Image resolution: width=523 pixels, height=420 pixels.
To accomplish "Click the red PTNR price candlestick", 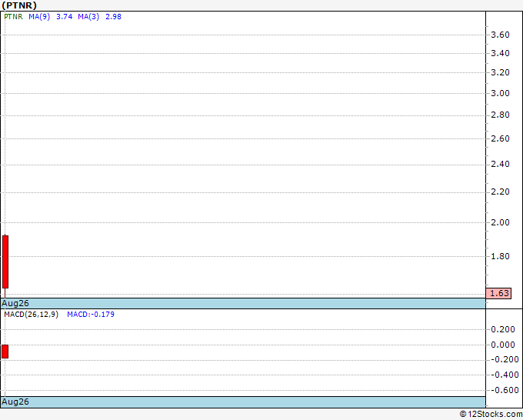I will pyautogui.click(x=5, y=262).
